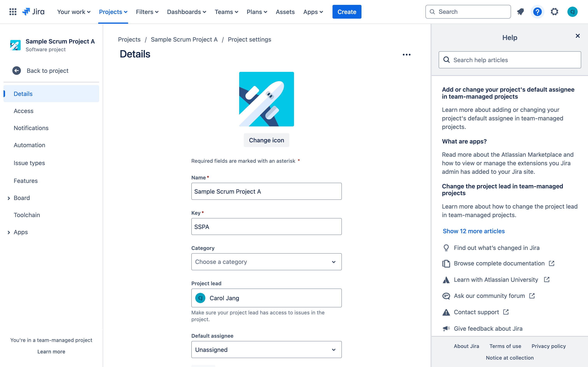The width and height of the screenshot is (588, 367).
Task: Click the Jira logo in the top-left
Action: click(33, 11)
